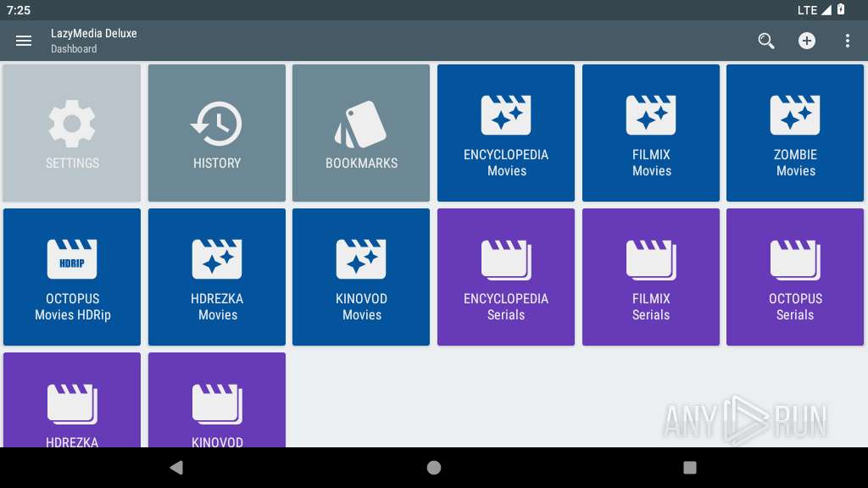Tap the 7:25 clock in status bar
868x488 pixels.
[x=19, y=10]
